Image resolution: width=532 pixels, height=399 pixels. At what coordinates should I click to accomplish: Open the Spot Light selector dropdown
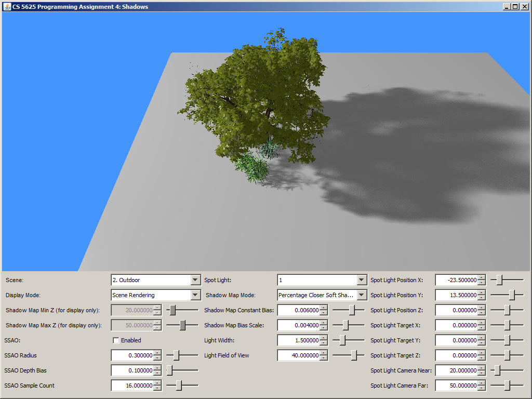(x=362, y=280)
